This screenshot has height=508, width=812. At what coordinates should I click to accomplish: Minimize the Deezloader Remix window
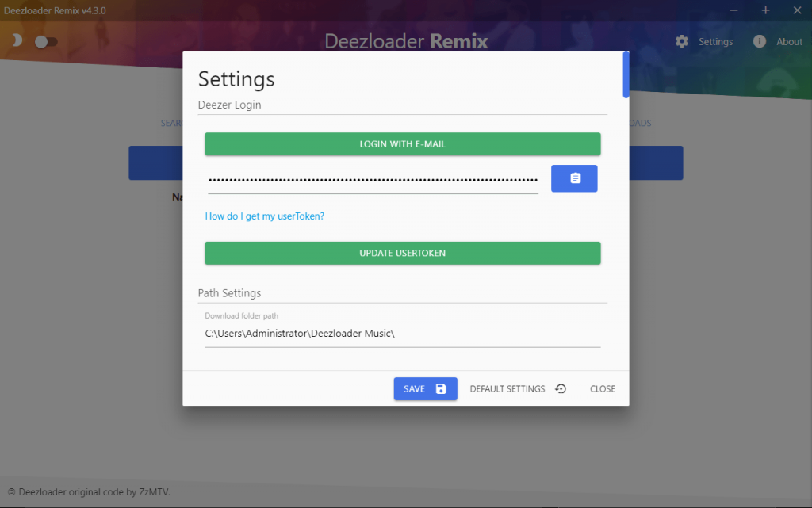(733, 10)
